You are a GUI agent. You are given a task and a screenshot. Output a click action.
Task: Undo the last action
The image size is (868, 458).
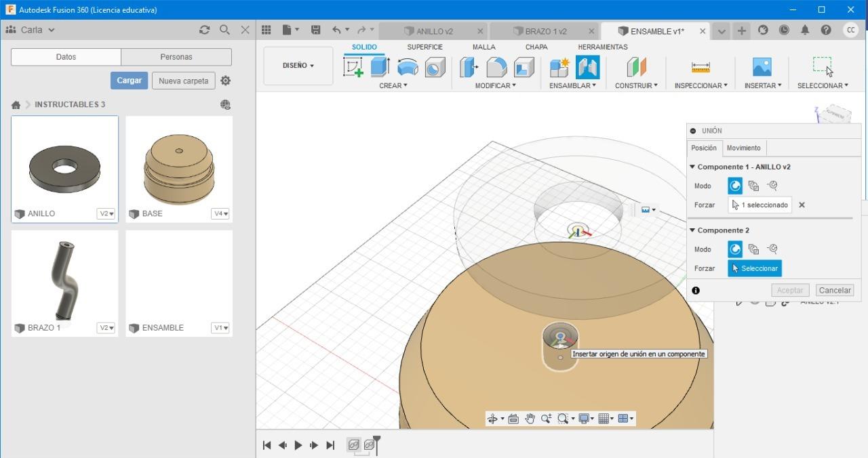pos(336,30)
